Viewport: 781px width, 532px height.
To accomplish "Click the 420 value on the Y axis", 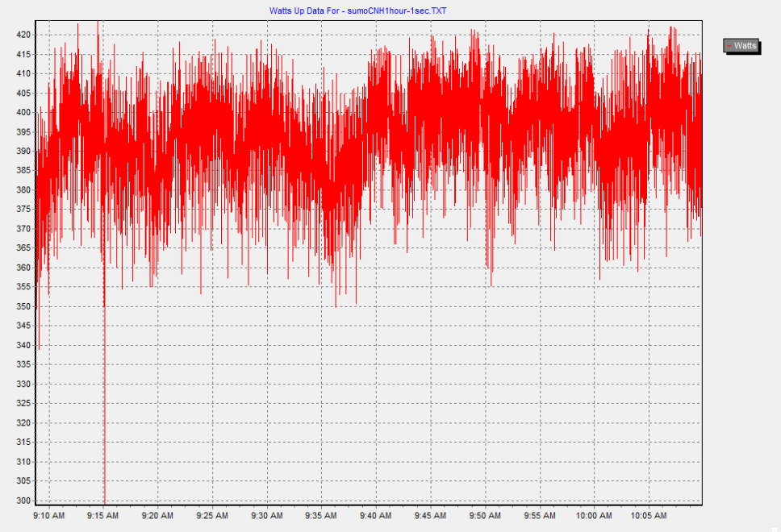I will coord(23,35).
